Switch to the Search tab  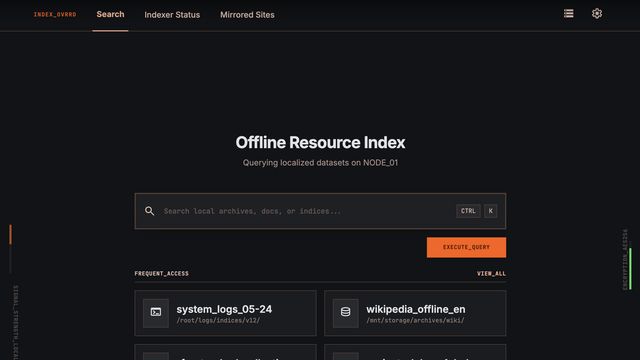click(110, 14)
